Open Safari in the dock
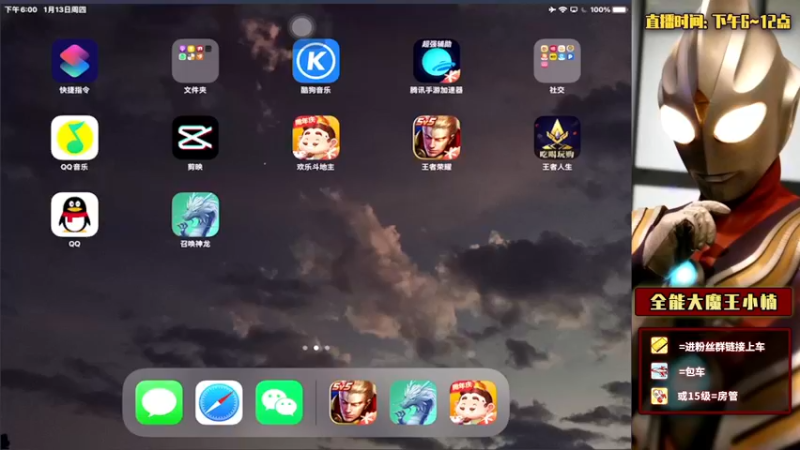 point(219,403)
